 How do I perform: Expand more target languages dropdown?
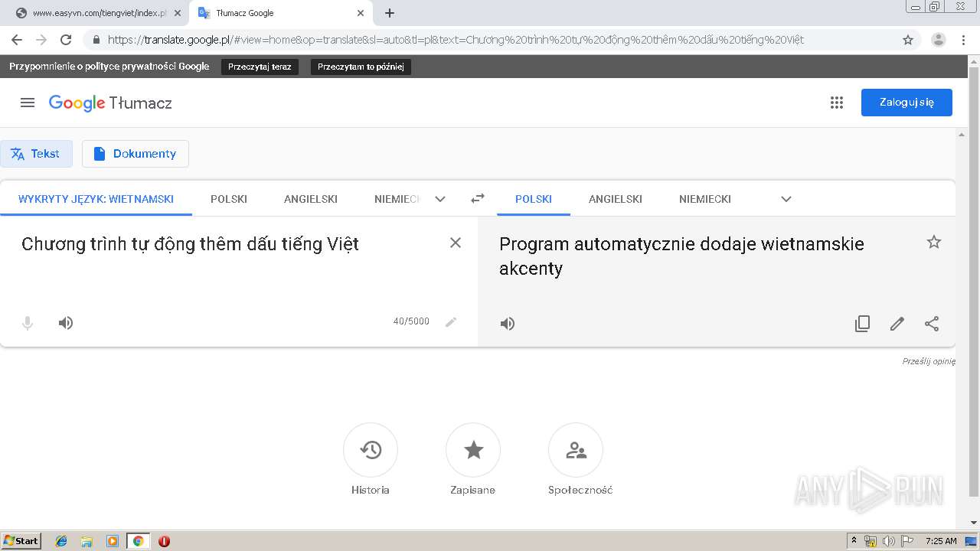click(786, 199)
